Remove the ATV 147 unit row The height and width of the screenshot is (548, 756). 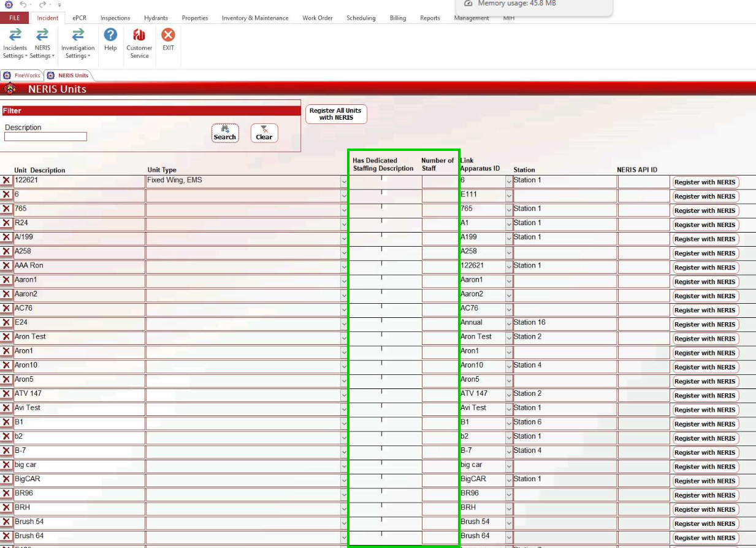(7, 394)
